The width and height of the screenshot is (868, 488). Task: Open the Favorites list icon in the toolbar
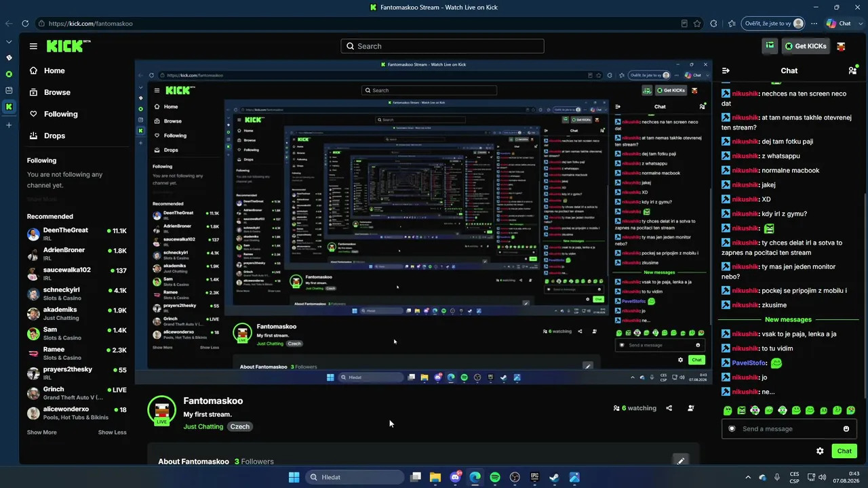[x=732, y=24]
